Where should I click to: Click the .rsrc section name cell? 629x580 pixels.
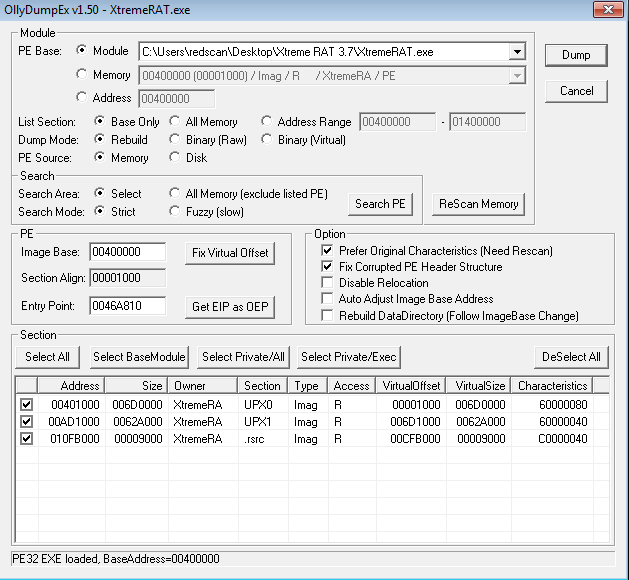[x=254, y=439]
